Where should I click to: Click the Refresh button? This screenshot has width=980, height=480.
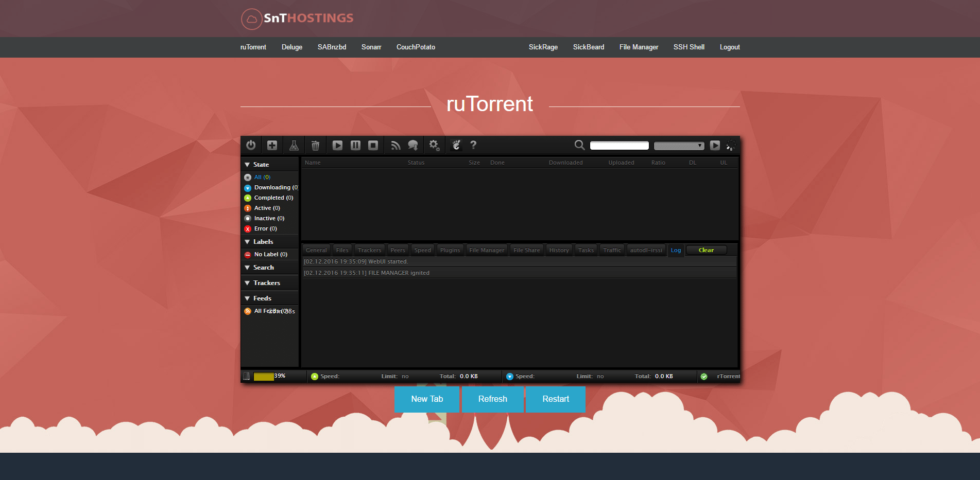click(x=493, y=399)
